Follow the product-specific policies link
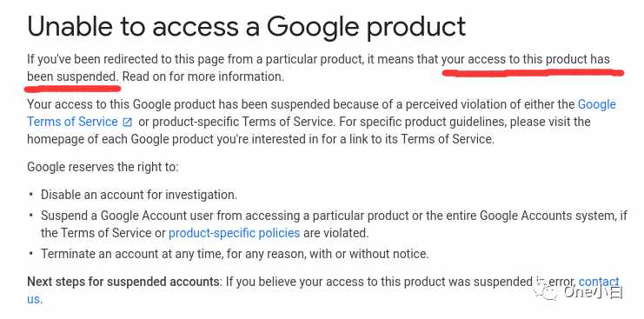 pos(234,233)
